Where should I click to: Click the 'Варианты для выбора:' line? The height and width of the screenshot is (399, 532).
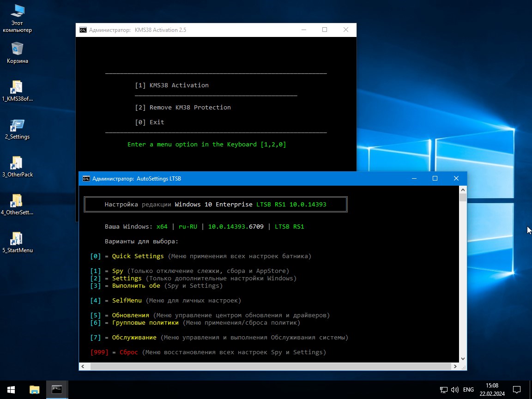141,242
